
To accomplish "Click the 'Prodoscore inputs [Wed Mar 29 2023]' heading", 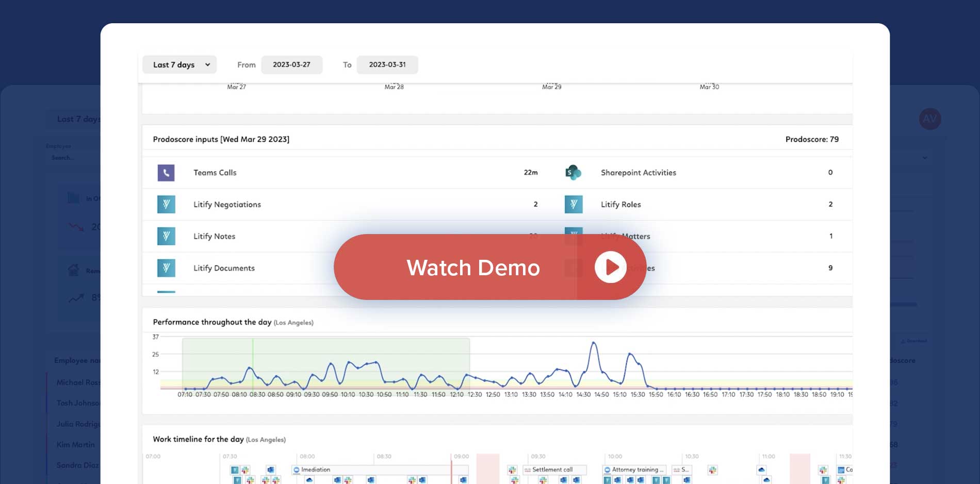I will coord(221,139).
